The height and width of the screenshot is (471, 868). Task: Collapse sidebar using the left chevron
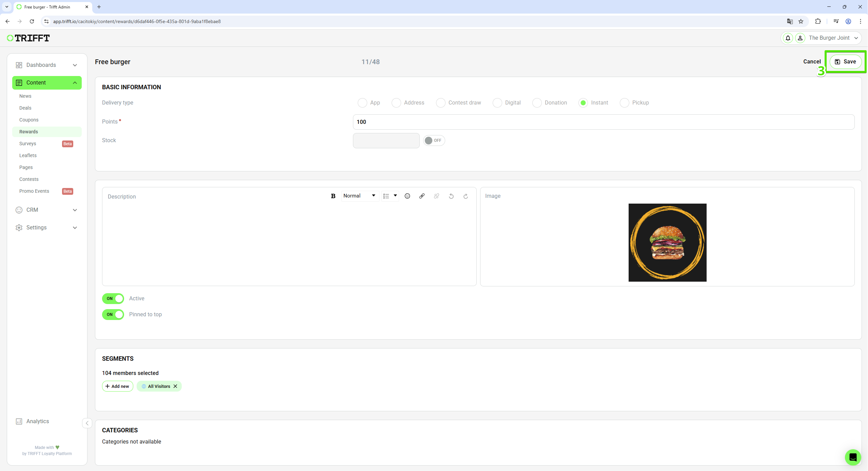(x=87, y=423)
